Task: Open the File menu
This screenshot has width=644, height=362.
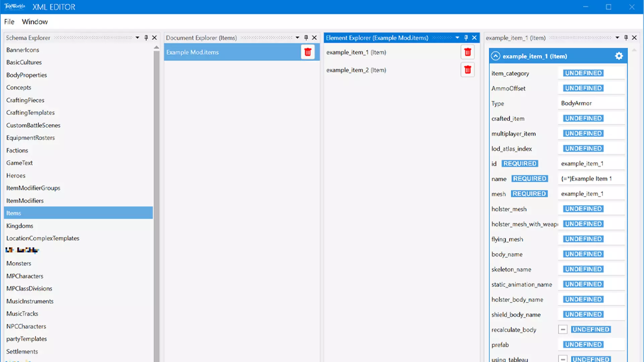Action: (x=9, y=22)
